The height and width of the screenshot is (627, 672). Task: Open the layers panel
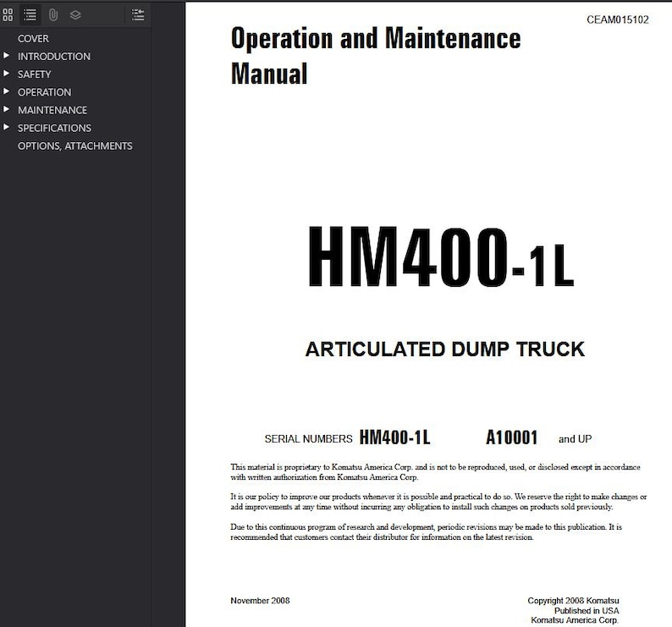75,15
